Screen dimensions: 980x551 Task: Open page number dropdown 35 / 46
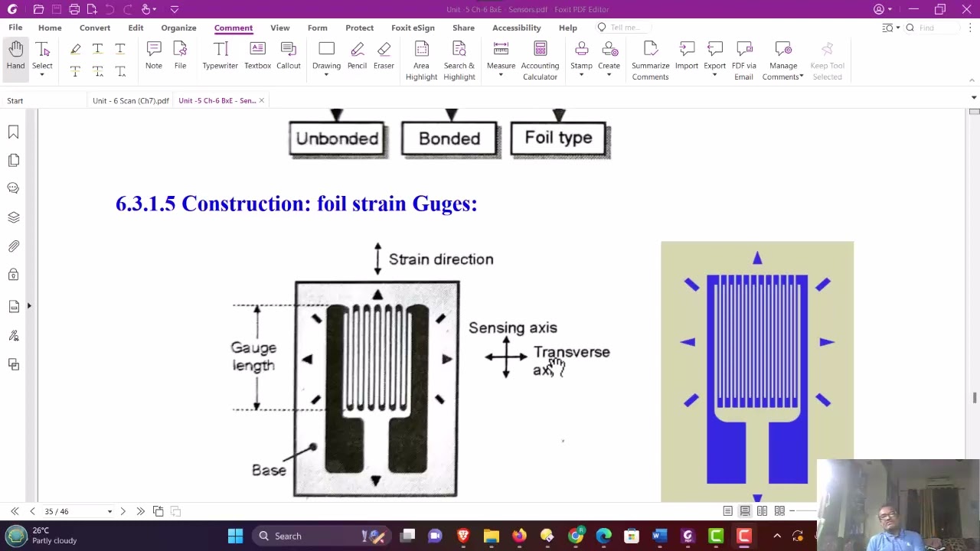pos(109,511)
